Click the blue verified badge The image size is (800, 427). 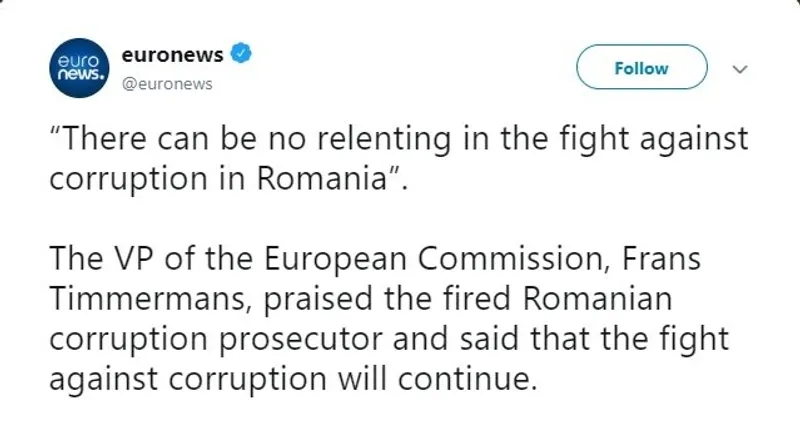click(x=240, y=55)
